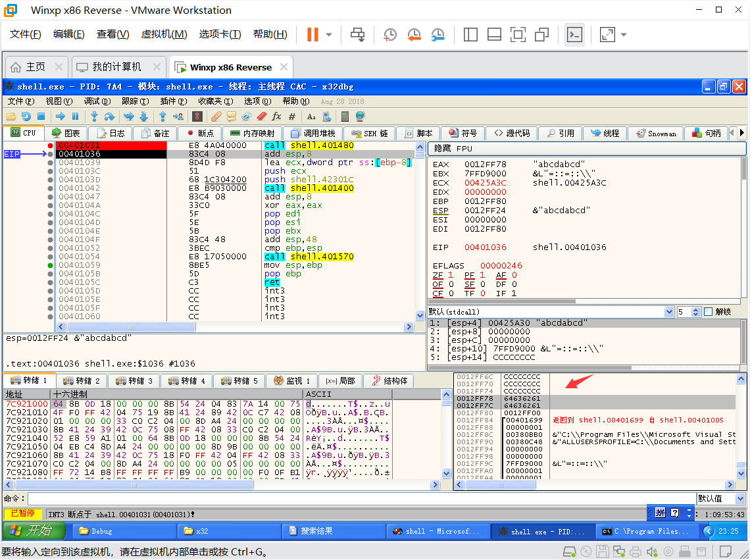This screenshot has height=560, width=750.
Task: Show more tabs with right arrow
Action: click(x=742, y=132)
